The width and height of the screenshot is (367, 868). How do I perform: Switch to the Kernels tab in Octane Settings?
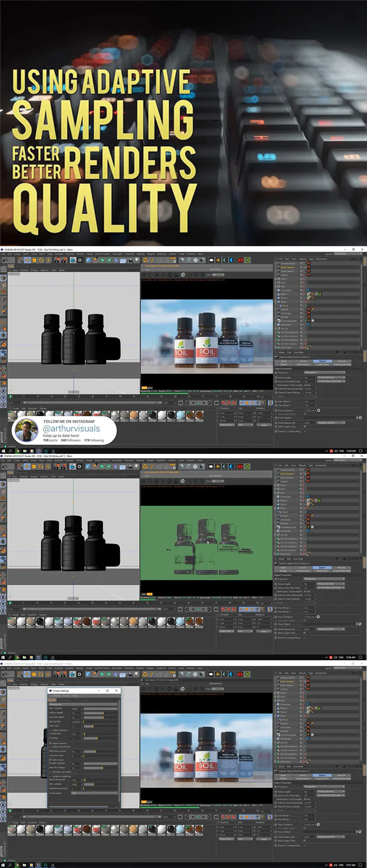coord(52,700)
